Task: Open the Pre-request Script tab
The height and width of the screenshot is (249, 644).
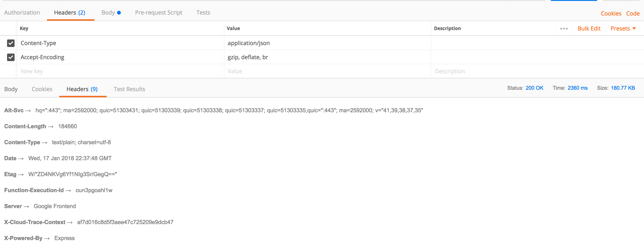Action: pyautogui.click(x=158, y=12)
